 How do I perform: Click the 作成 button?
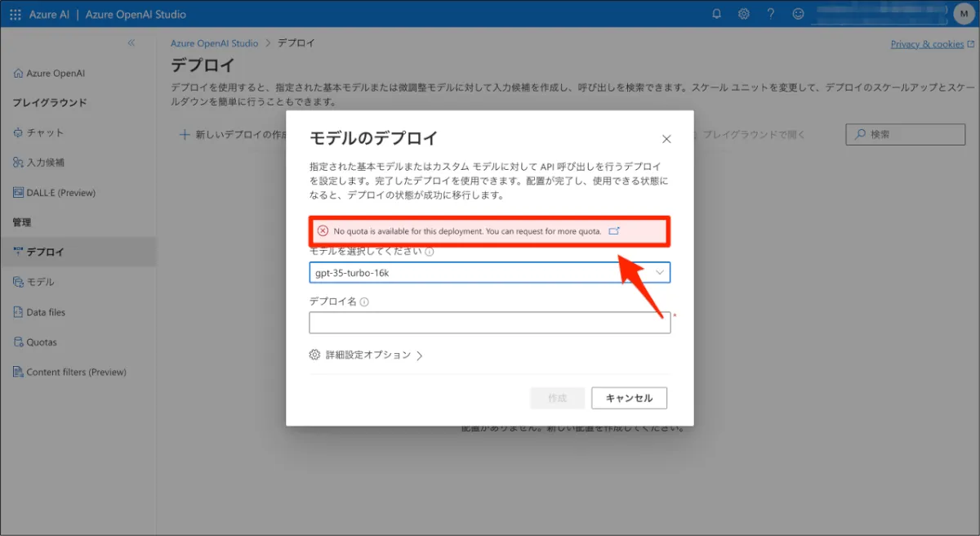(557, 398)
